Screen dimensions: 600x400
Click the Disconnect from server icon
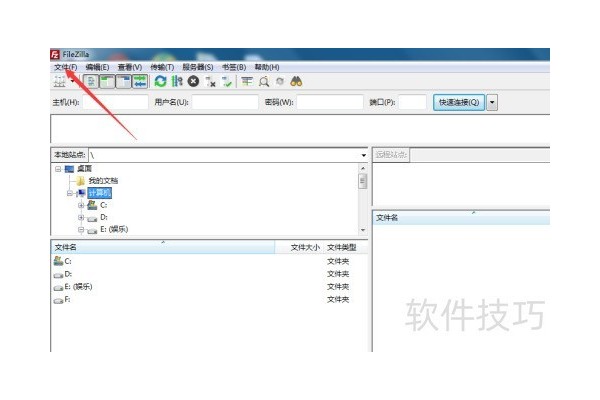(x=210, y=81)
